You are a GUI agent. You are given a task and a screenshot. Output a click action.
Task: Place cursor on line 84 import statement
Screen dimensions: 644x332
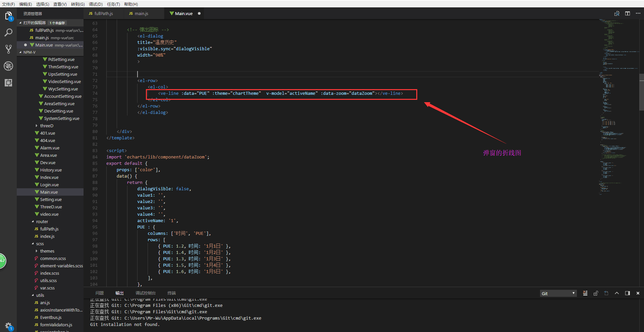point(158,157)
